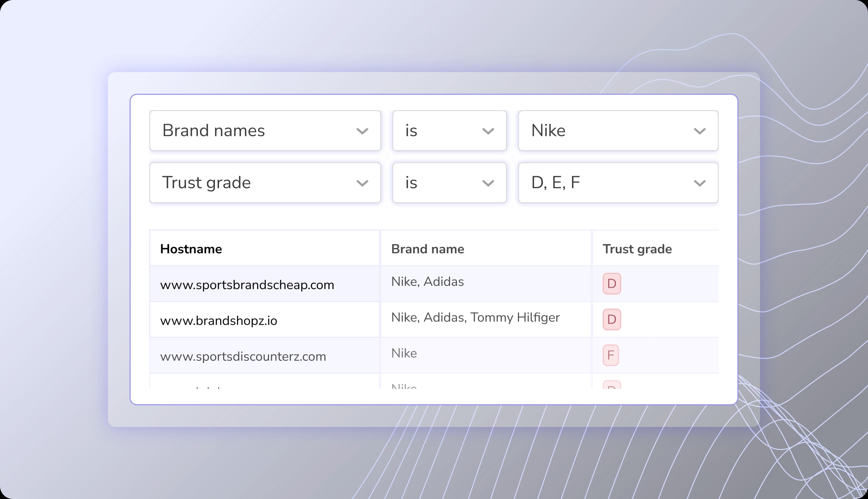
Task: Select the Nike, Adidas, Tommy Hilfiger cell
Action: coord(475,317)
